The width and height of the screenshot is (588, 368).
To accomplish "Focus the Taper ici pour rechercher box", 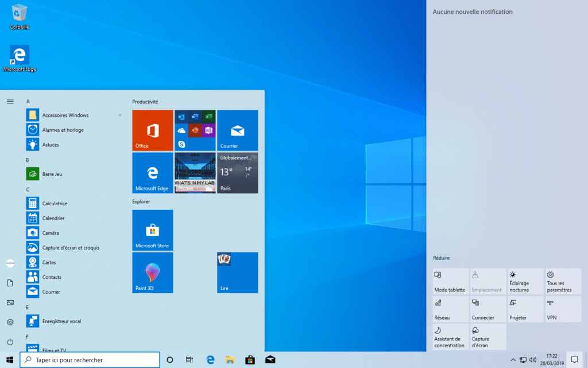I will 90,360.
